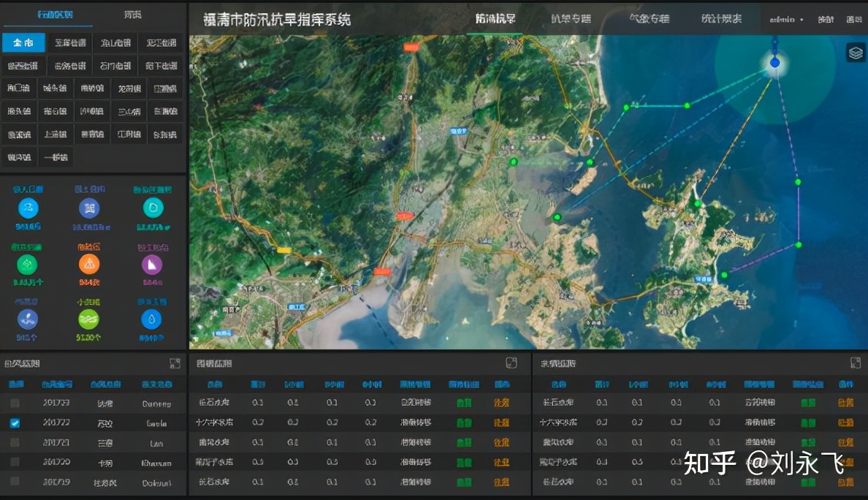Viewport: 868px width, 500px height.
Task: Expand the rightmost water monitoring panel
Action: 856,363
